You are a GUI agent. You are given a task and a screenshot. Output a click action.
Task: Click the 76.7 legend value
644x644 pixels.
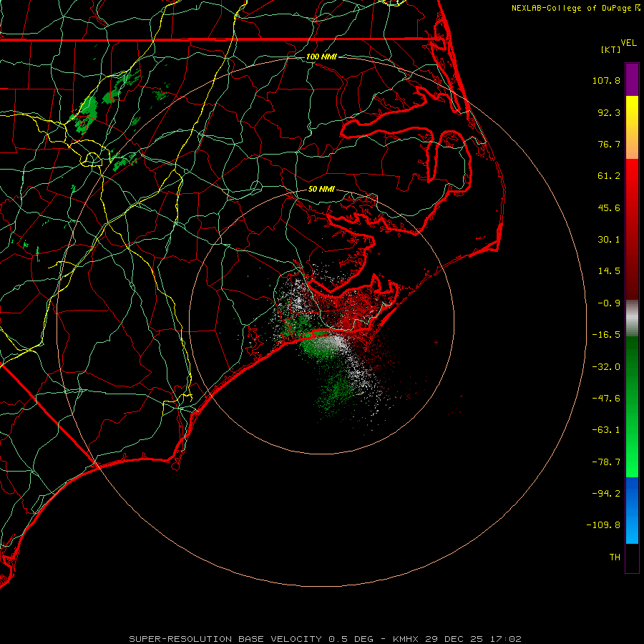609,144
